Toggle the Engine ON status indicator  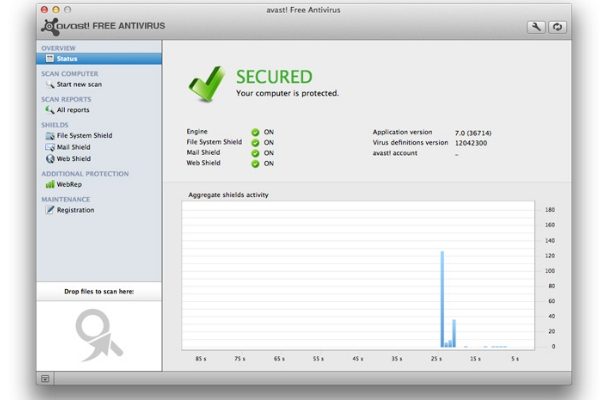[x=255, y=132]
